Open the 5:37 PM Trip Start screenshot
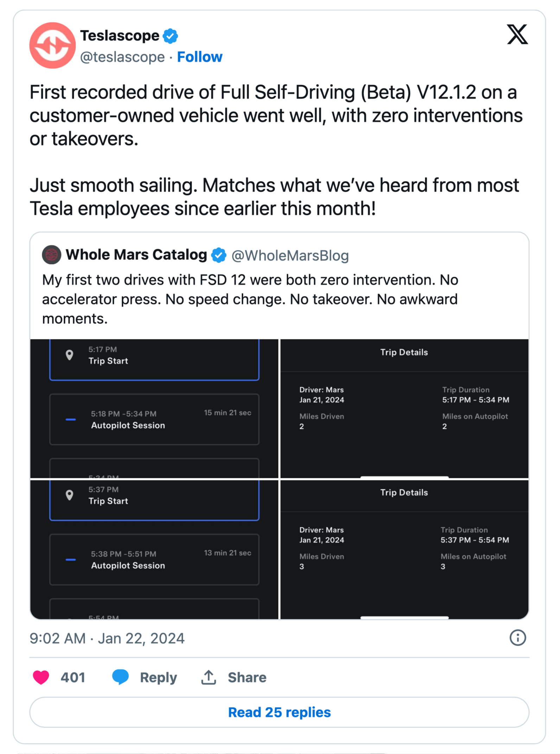The image size is (560, 754). coord(154,549)
